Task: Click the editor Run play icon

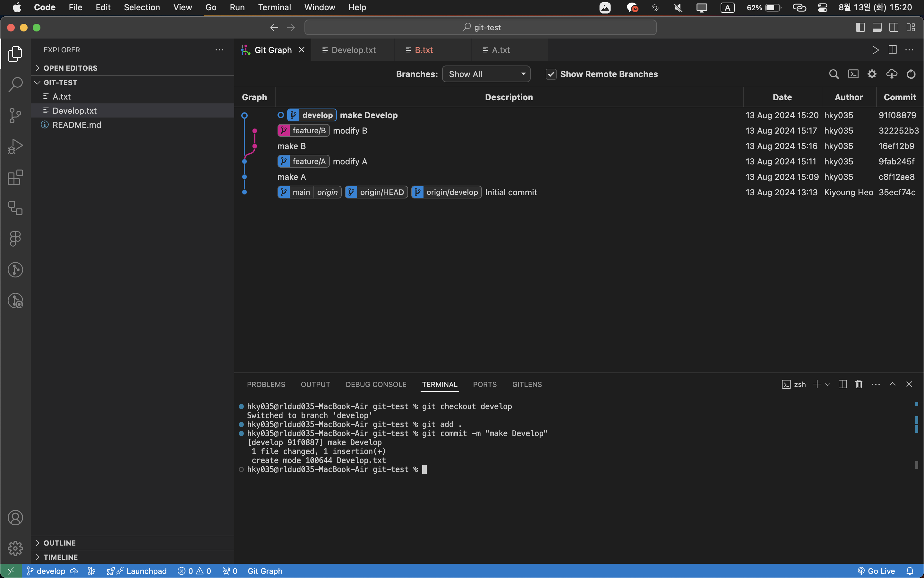Action: tap(876, 50)
